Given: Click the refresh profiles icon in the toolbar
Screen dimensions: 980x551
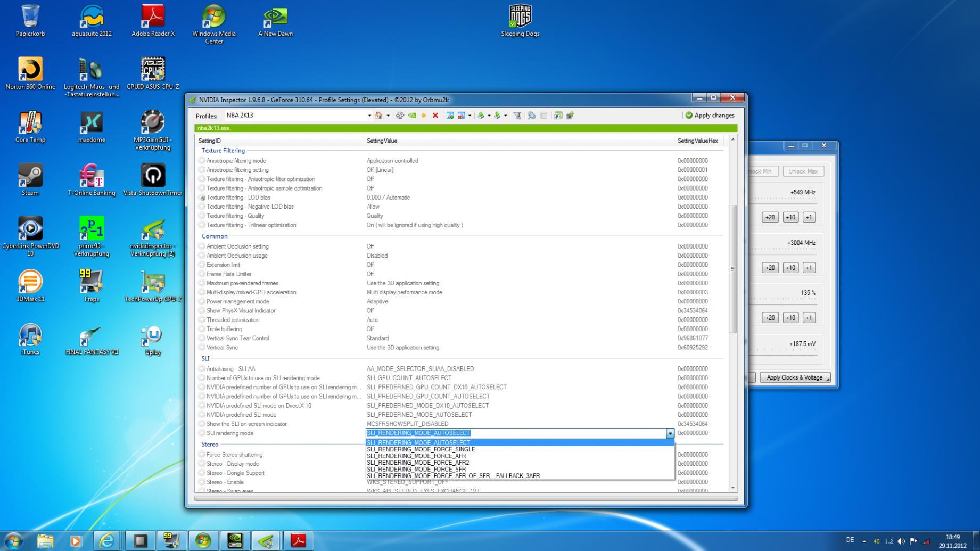Looking at the screenshot, I should click(400, 116).
